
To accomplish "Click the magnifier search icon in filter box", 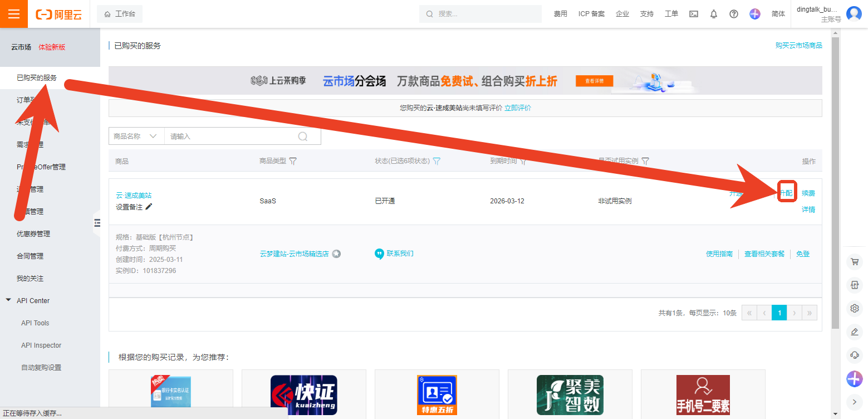I will [x=303, y=137].
